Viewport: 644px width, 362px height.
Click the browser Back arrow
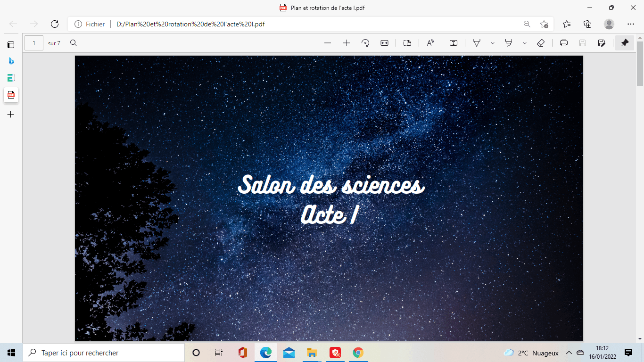[13, 24]
